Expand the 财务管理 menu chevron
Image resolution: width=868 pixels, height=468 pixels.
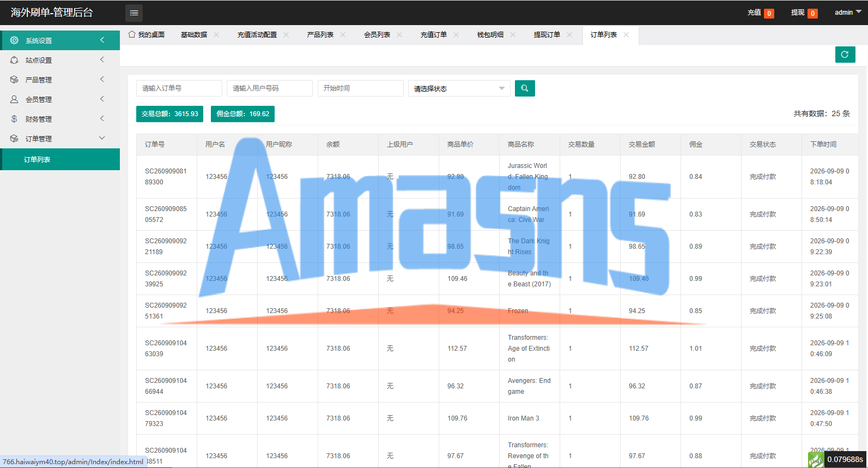pyautogui.click(x=102, y=119)
